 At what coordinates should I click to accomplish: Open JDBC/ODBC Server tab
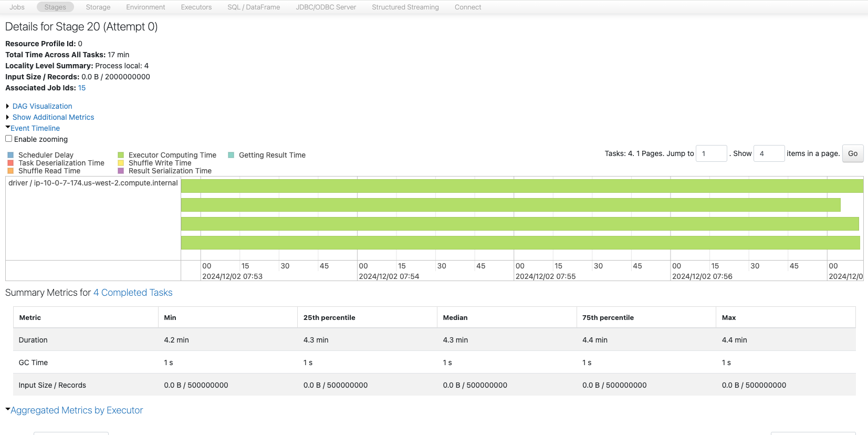tap(326, 7)
